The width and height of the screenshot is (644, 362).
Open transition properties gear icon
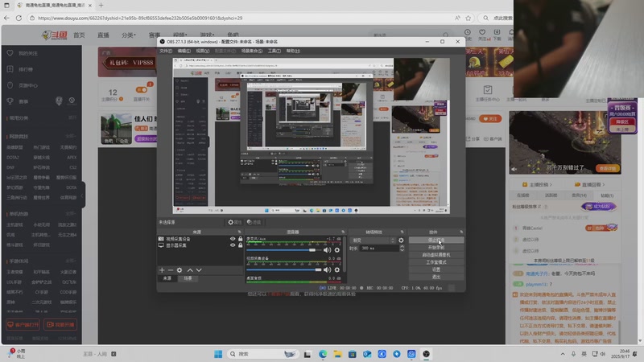401,241
